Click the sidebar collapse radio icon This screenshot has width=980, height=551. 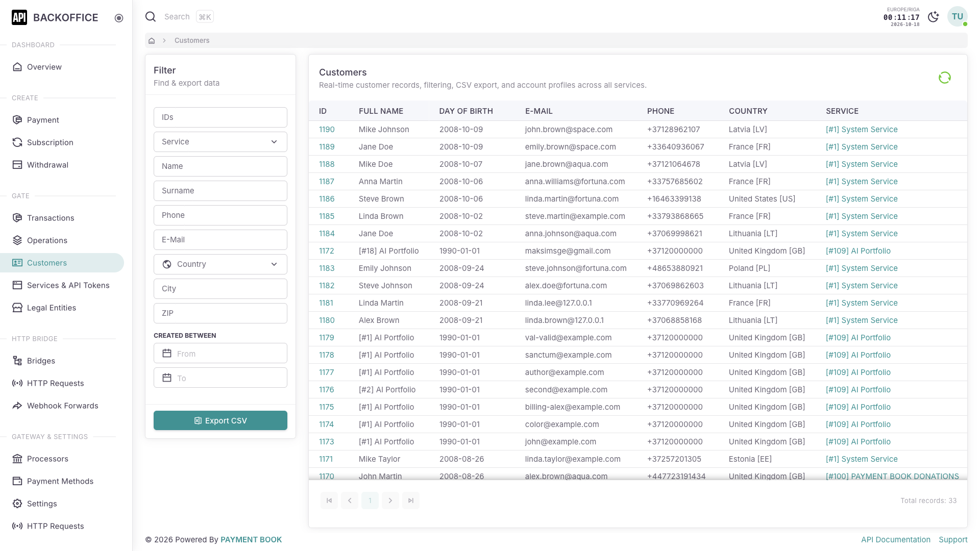point(119,18)
